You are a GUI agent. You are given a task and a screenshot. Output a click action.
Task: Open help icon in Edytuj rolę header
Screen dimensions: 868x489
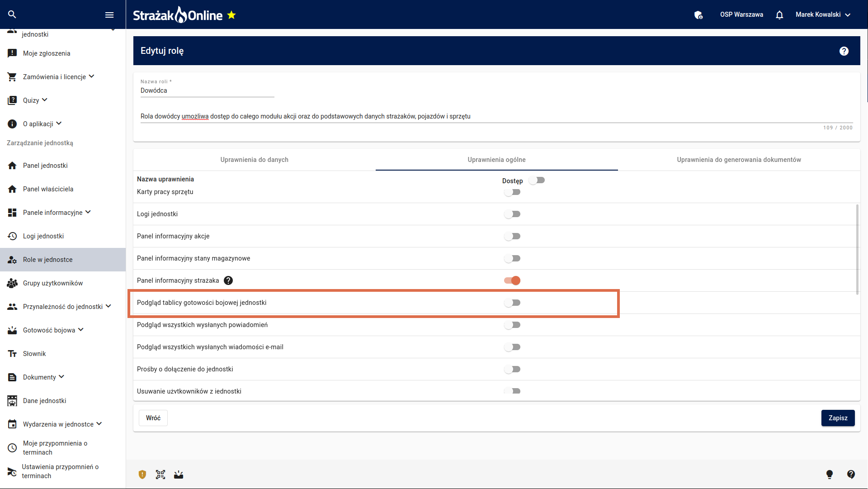click(x=844, y=51)
